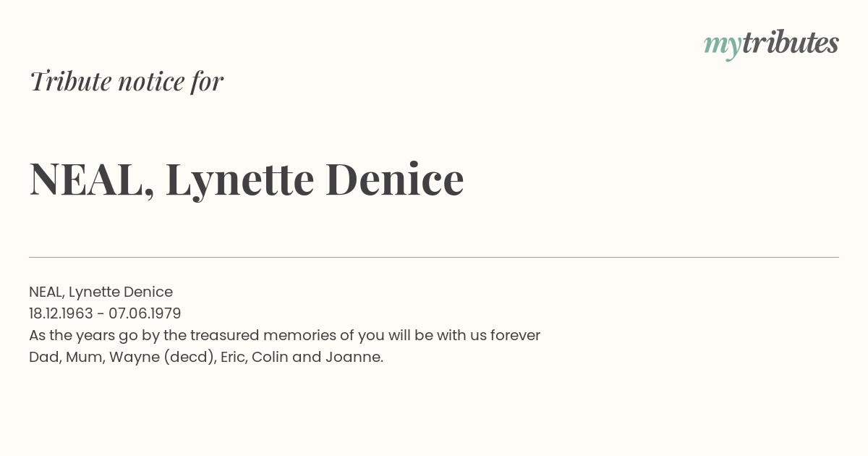Click "Denice" in the large bold title
868x456 pixels.
point(394,179)
